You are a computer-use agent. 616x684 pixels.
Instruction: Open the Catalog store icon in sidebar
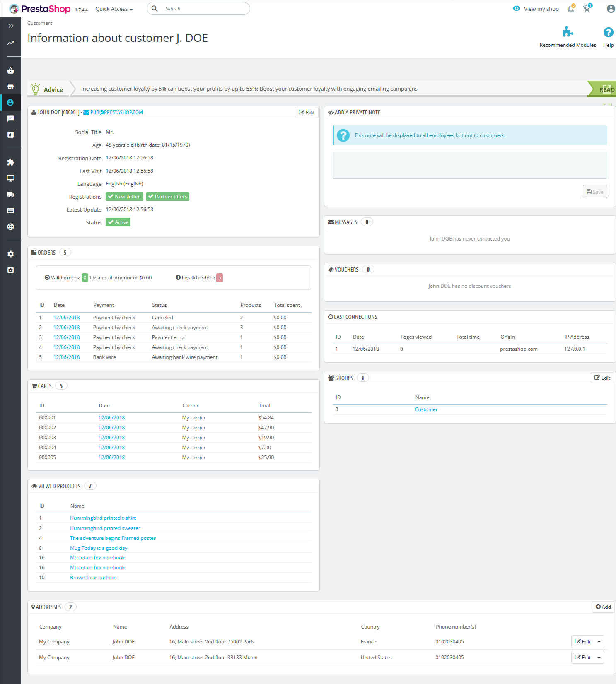pos(10,87)
